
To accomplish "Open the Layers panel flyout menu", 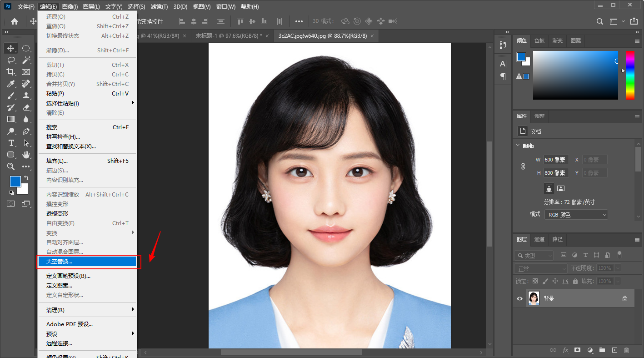I will [x=637, y=239].
